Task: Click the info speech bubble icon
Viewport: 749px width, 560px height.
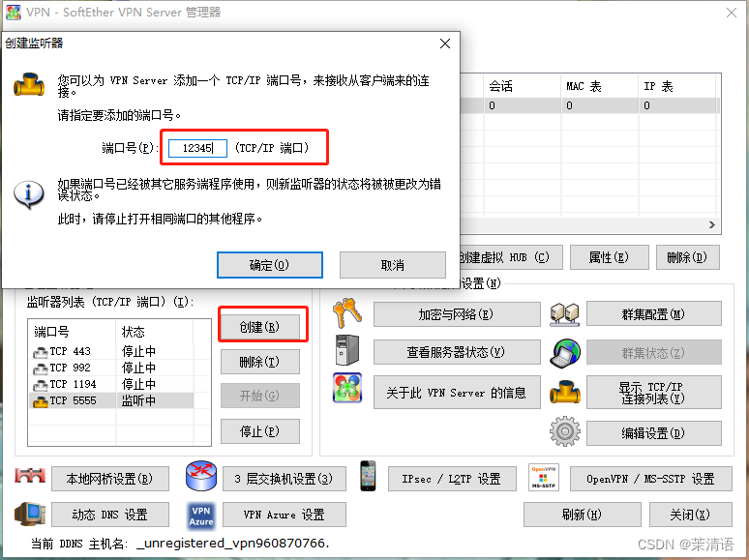Action: [29, 194]
